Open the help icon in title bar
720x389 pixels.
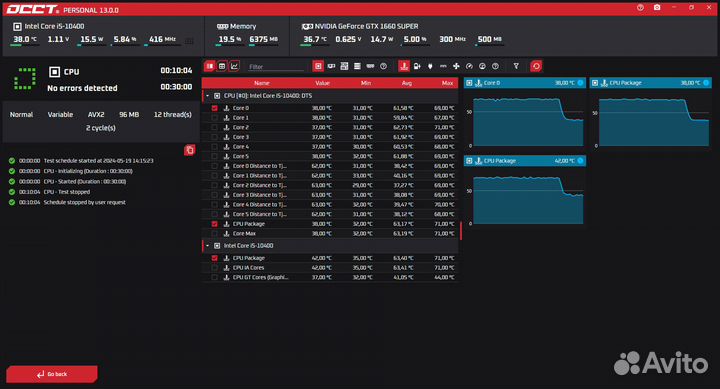640,8
